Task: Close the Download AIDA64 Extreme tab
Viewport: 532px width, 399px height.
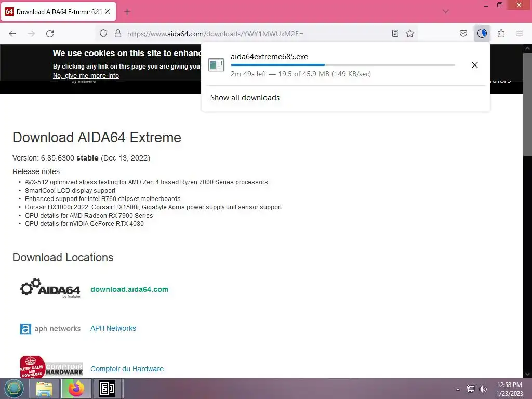Action: 108,11
